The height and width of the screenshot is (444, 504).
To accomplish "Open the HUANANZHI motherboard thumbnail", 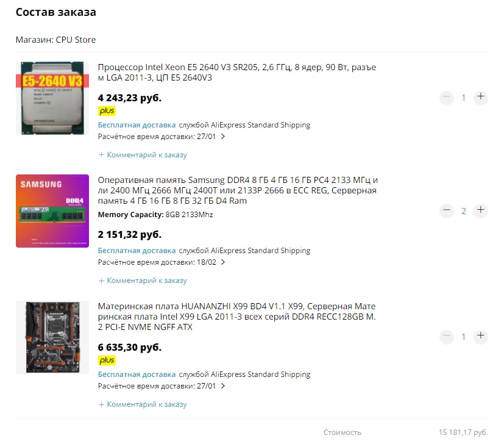I will pyautogui.click(x=52, y=337).
